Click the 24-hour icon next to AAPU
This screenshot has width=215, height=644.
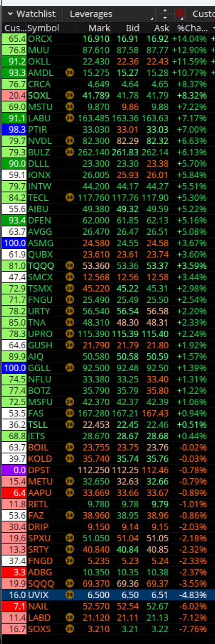click(x=70, y=493)
